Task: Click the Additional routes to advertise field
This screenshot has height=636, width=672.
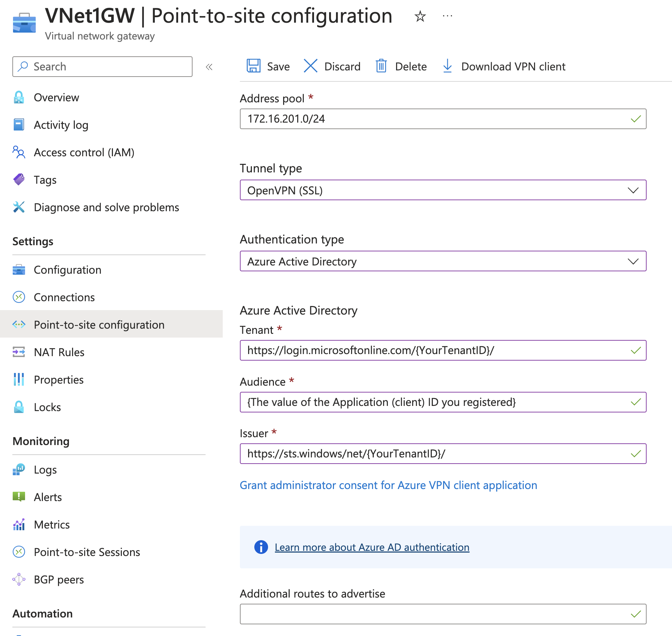Action: click(443, 614)
